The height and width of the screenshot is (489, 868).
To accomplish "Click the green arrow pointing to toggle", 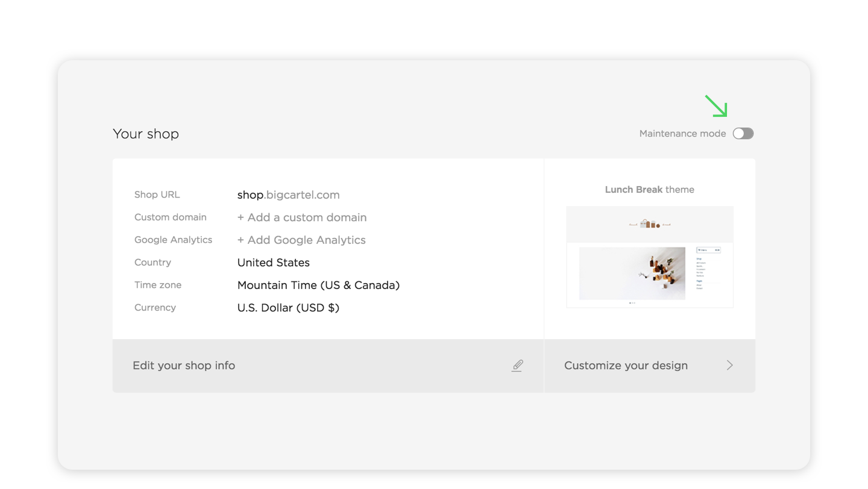I will pos(717,106).
